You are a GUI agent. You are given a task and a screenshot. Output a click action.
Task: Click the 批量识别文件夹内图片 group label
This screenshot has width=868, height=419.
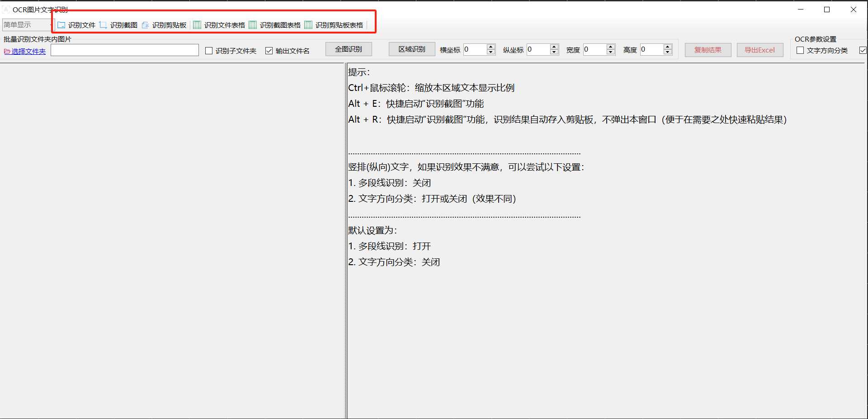click(38, 39)
